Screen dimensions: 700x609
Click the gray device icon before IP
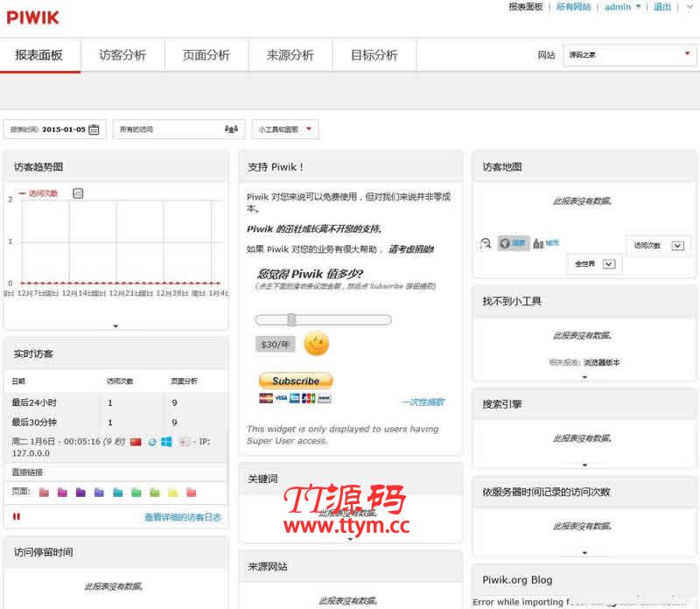185,442
